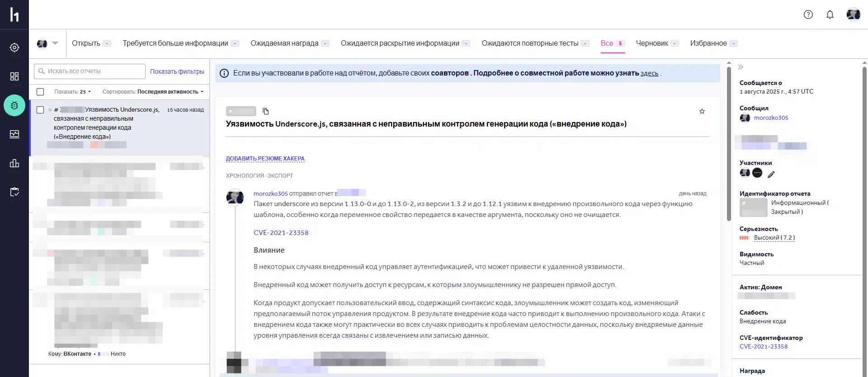Open the dashboard grid icon in sidebar
This screenshot has width=868, height=377.
(x=14, y=76)
